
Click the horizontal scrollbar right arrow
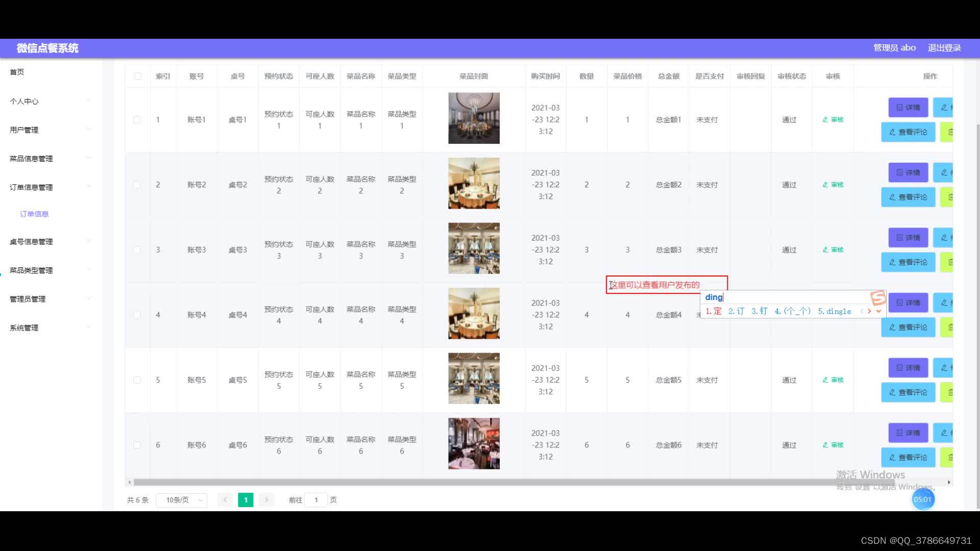click(949, 482)
